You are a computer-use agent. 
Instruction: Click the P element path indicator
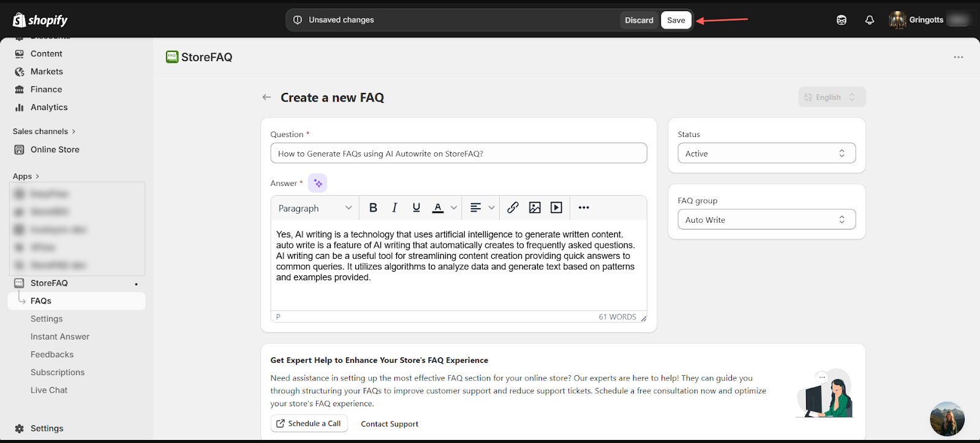[x=278, y=317]
